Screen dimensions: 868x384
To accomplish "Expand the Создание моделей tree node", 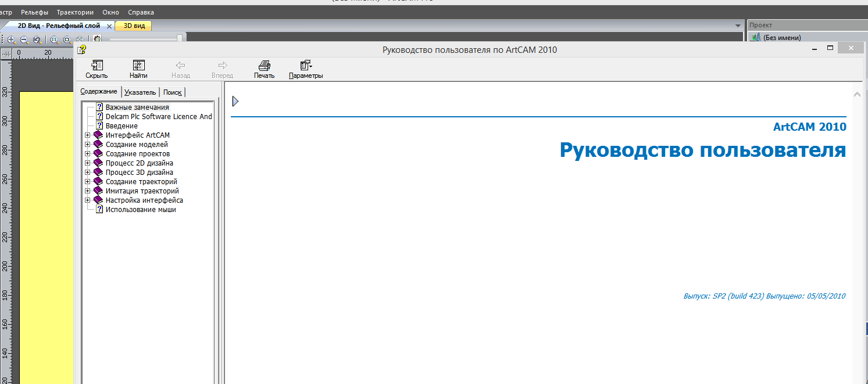I will coord(88,144).
